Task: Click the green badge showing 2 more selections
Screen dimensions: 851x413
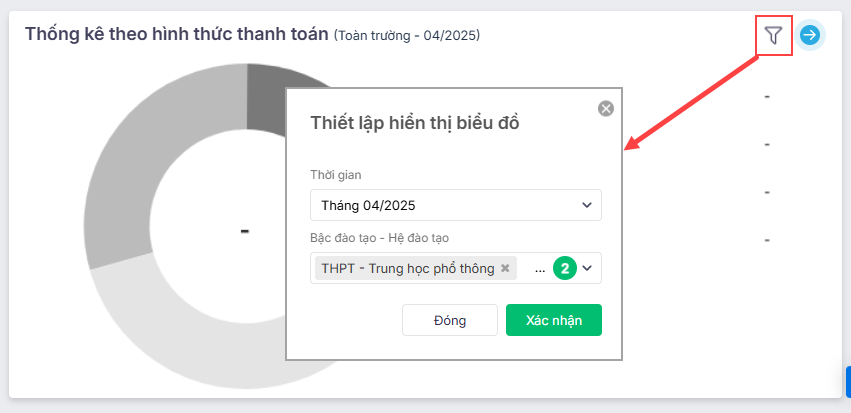Action: click(x=564, y=268)
